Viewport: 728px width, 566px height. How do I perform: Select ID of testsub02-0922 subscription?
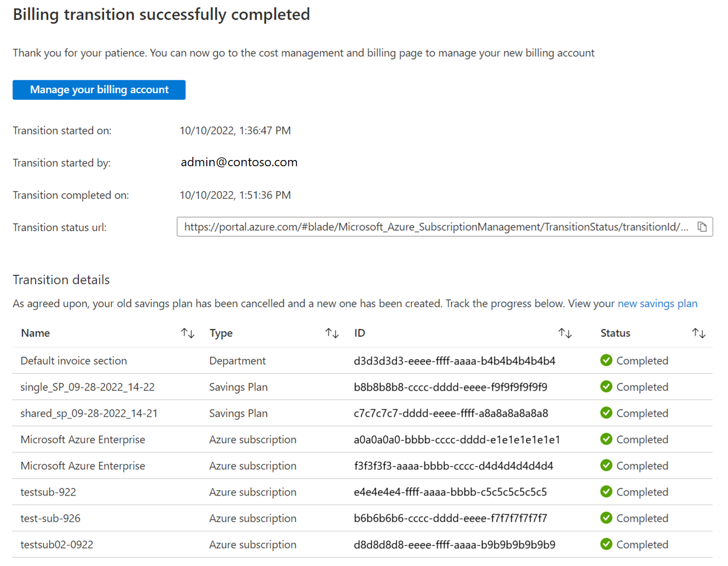tap(454, 545)
